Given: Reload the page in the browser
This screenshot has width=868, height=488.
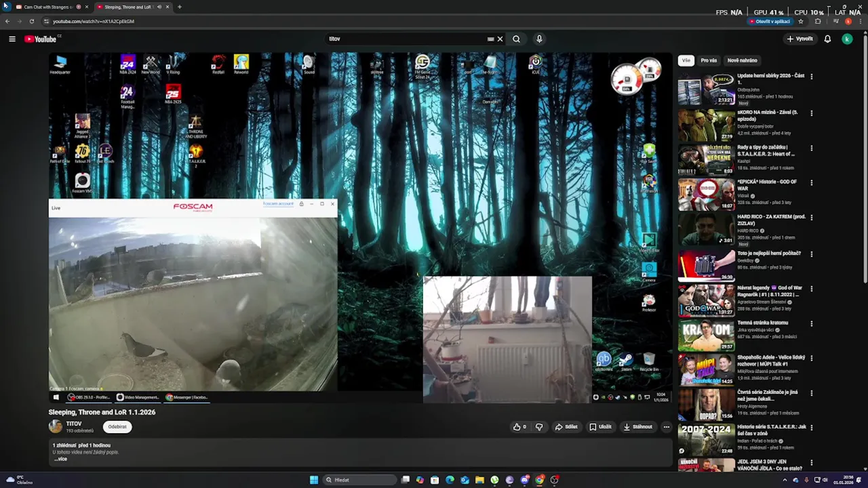Looking at the screenshot, I should [x=31, y=21].
